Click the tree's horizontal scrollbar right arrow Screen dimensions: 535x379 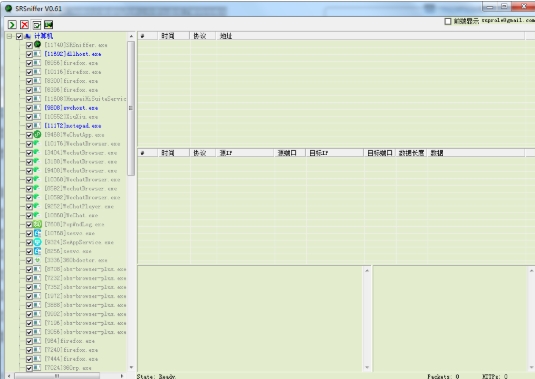pos(122,376)
